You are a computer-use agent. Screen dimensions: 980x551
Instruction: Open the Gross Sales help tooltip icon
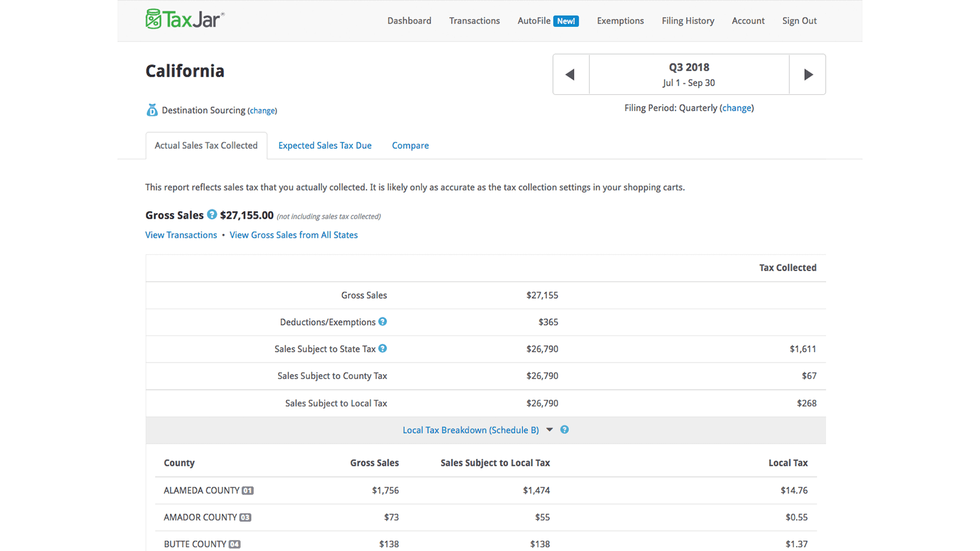[x=211, y=215]
